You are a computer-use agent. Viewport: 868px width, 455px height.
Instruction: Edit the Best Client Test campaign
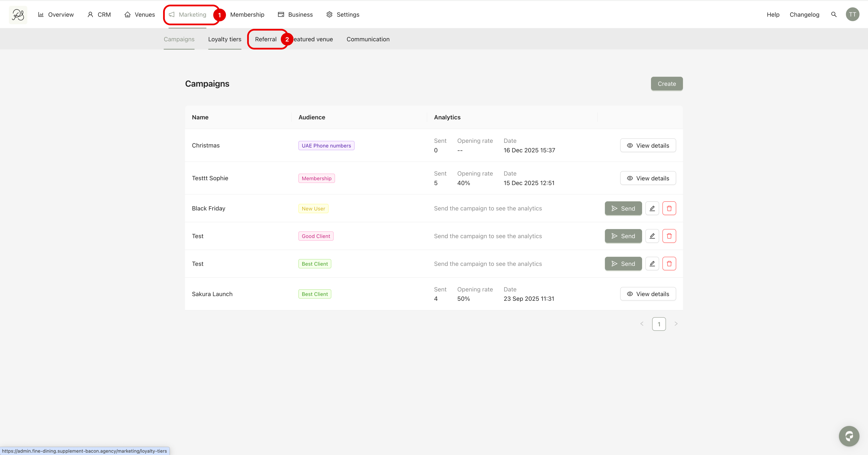click(652, 264)
